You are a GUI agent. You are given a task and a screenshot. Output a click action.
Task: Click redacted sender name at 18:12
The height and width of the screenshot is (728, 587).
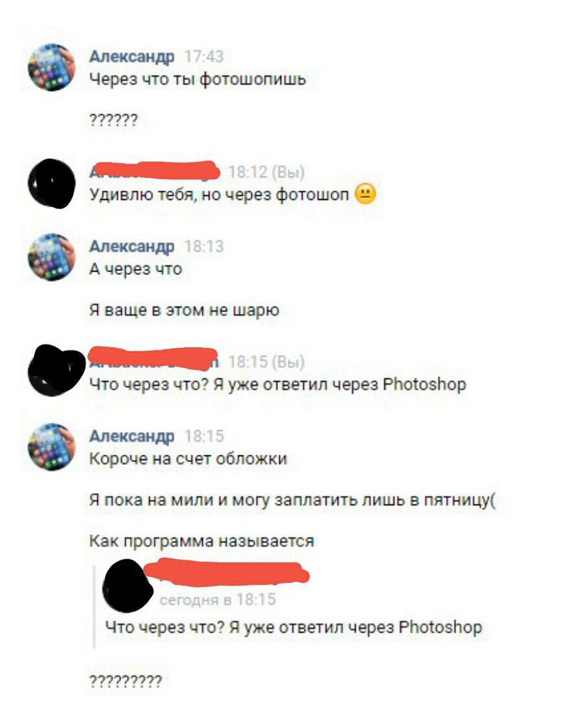(154, 170)
